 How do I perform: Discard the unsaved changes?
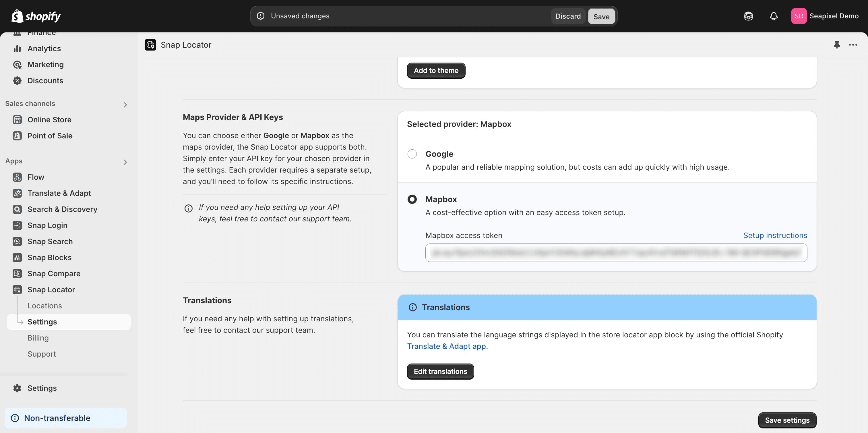click(568, 16)
